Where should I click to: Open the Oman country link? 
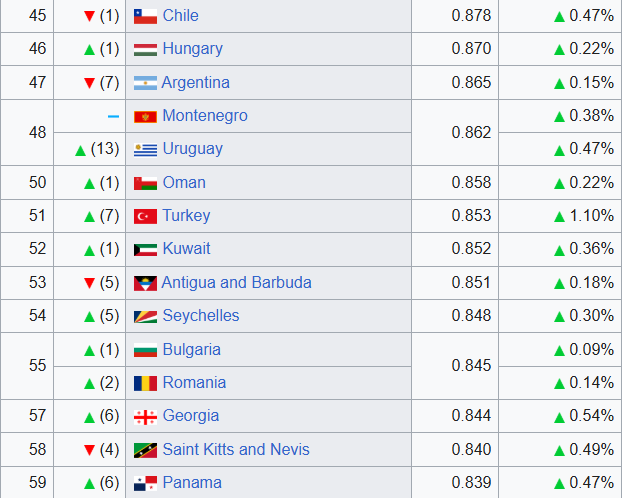(x=184, y=182)
